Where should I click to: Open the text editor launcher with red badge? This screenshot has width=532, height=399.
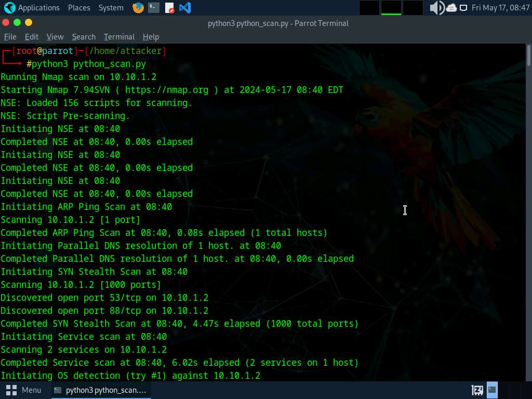[169, 8]
